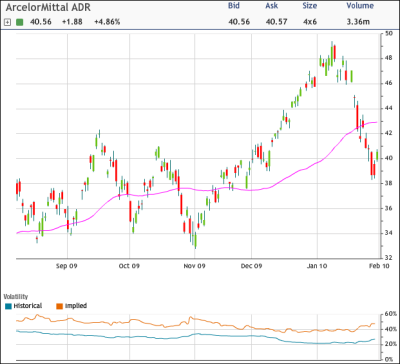The width and height of the screenshot is (400, 364).
Task: Click the Historical legend label
Action: point(28,306)
